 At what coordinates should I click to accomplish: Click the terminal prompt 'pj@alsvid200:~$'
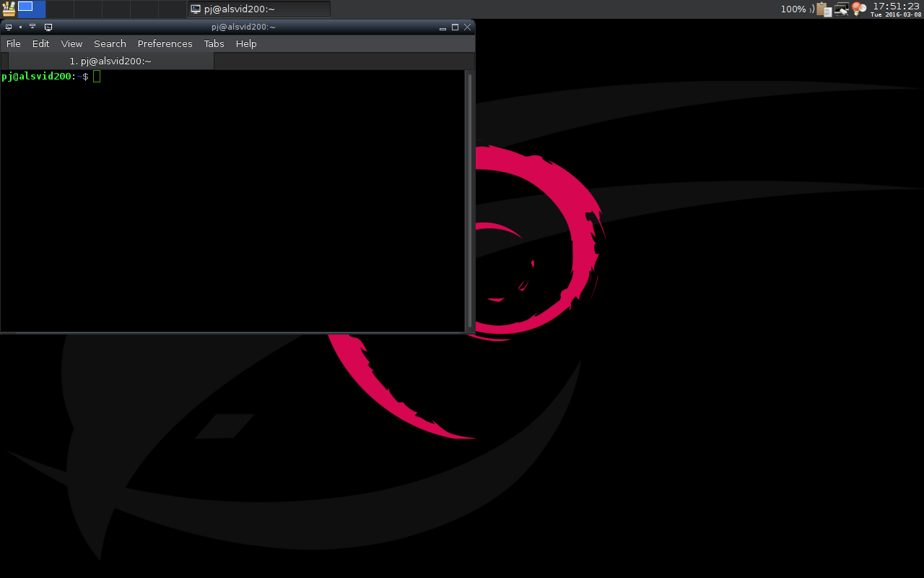pos(45,77)
